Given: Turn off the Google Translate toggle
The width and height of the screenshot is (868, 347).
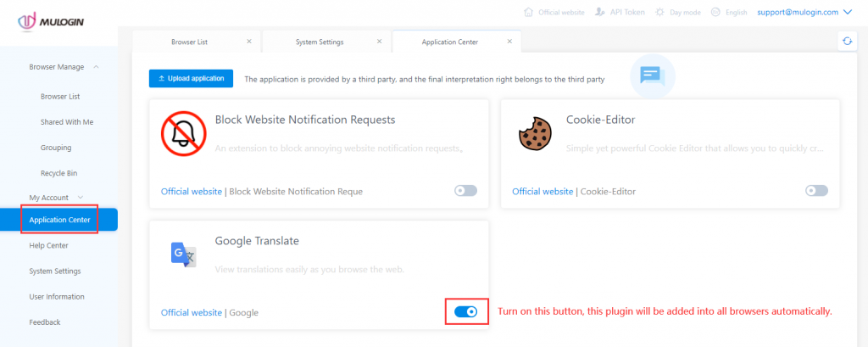Looking at the screenshot, I should pos(465,312).
